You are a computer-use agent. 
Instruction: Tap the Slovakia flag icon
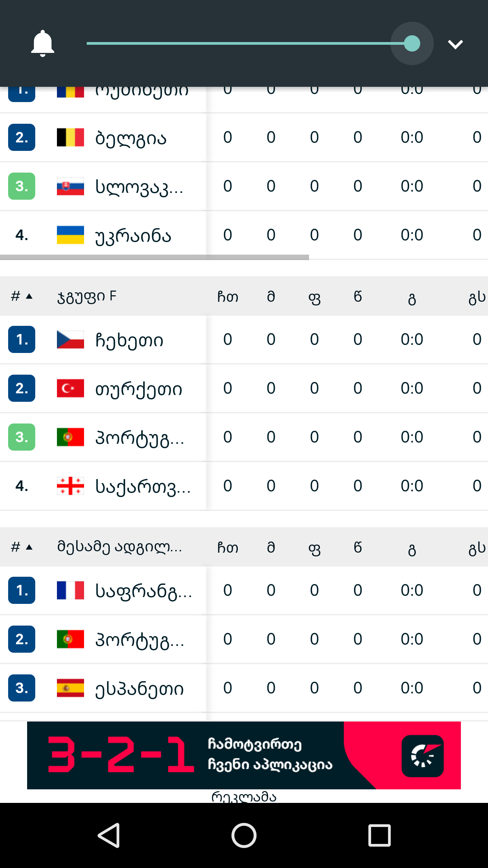tap(70, 186)
